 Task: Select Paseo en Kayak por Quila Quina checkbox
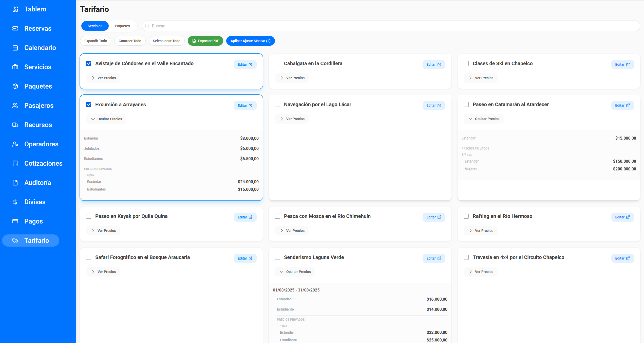pyautogui.click(x=89, y=216)
